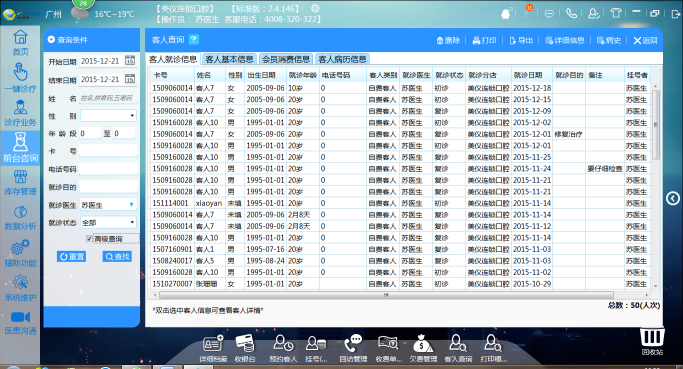Open the 回收站 recycle bin
The height and width of the screenshot is (369, 683).
(652, 342)
